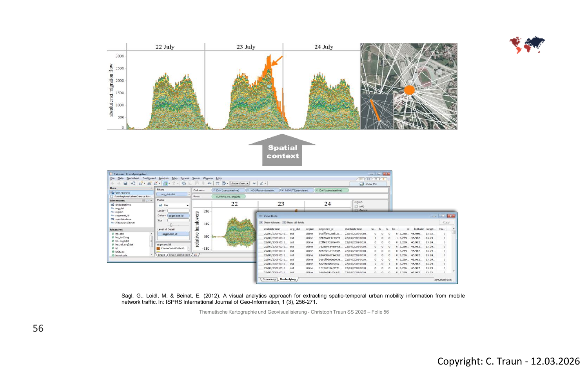Click the Abc mark labels toolbar icon

(x=210, y=183)
